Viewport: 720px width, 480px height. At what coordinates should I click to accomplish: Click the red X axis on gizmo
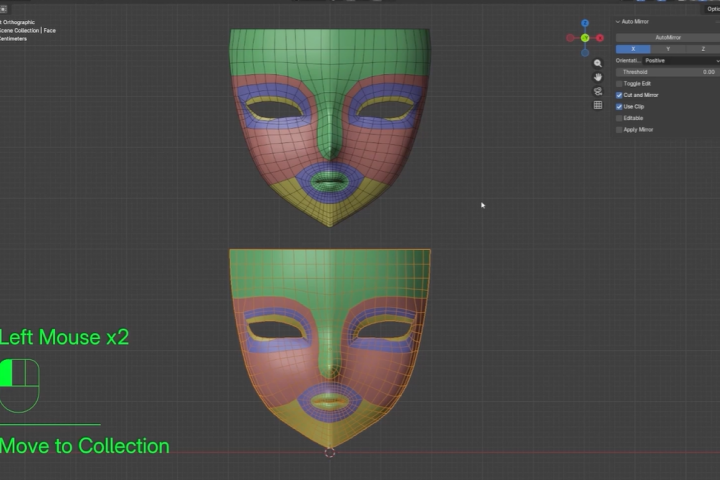coord(600,38)
